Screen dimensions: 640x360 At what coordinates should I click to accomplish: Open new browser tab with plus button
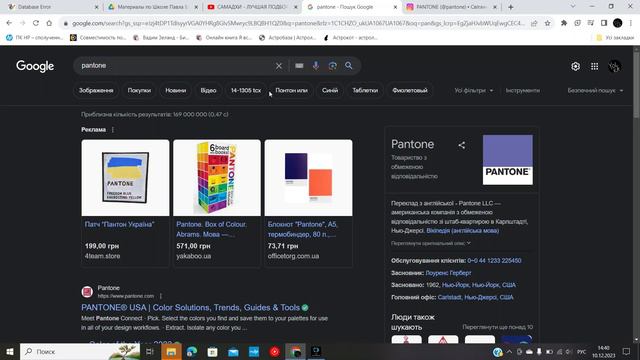pyautogui.click(x=511, y=7)
